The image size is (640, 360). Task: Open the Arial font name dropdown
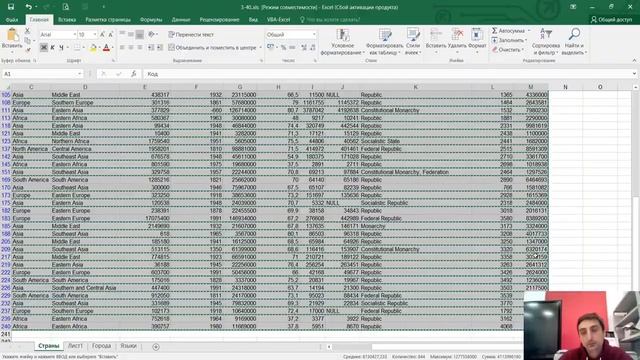coord(75,35)
